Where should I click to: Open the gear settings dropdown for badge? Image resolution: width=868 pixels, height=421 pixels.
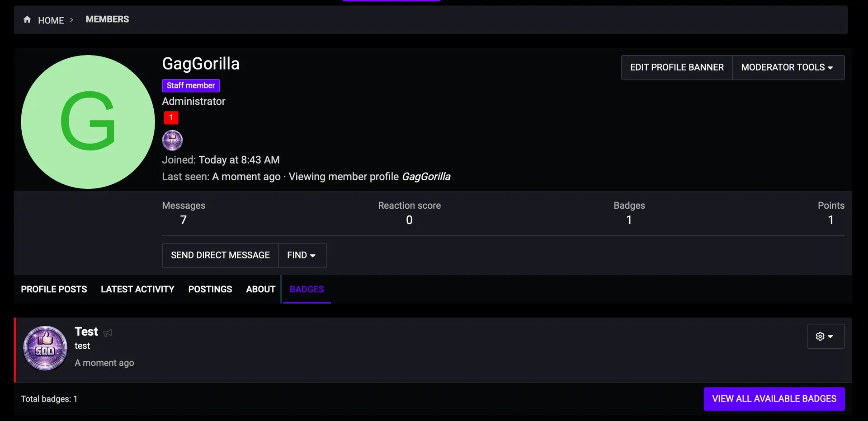825,337
